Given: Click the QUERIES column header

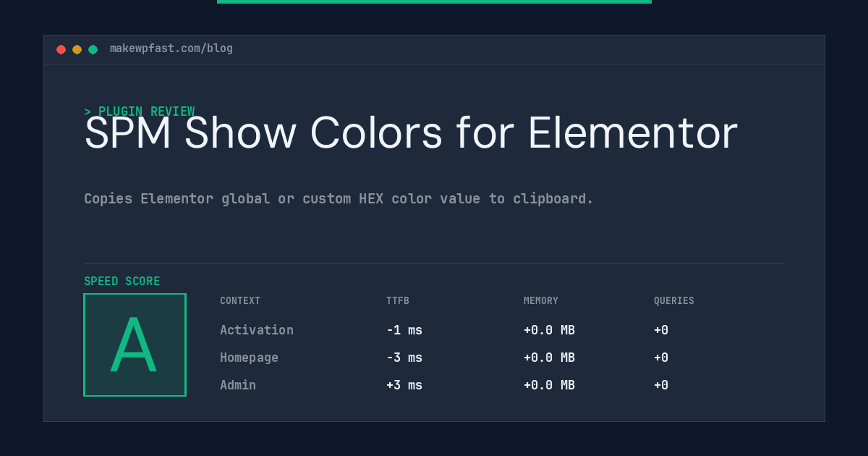Looking at the screenshot, I should (674, 300).
